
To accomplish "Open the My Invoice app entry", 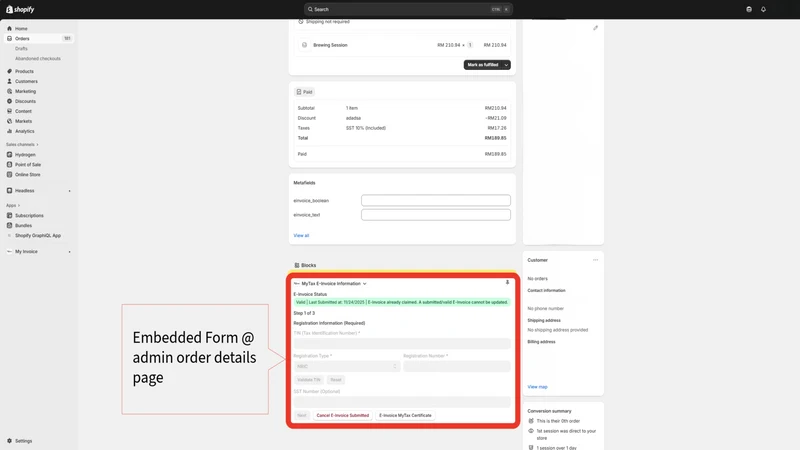I will 26,252.
